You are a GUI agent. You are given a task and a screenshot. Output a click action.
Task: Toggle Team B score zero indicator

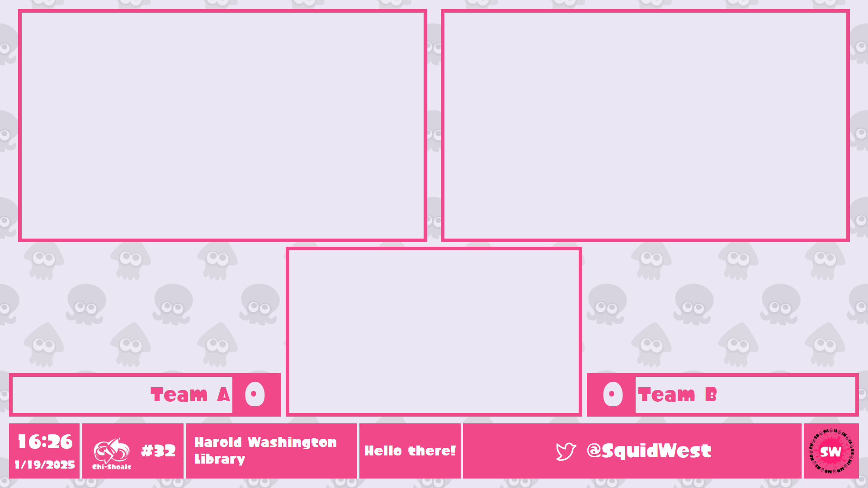[x=612, y=394]
